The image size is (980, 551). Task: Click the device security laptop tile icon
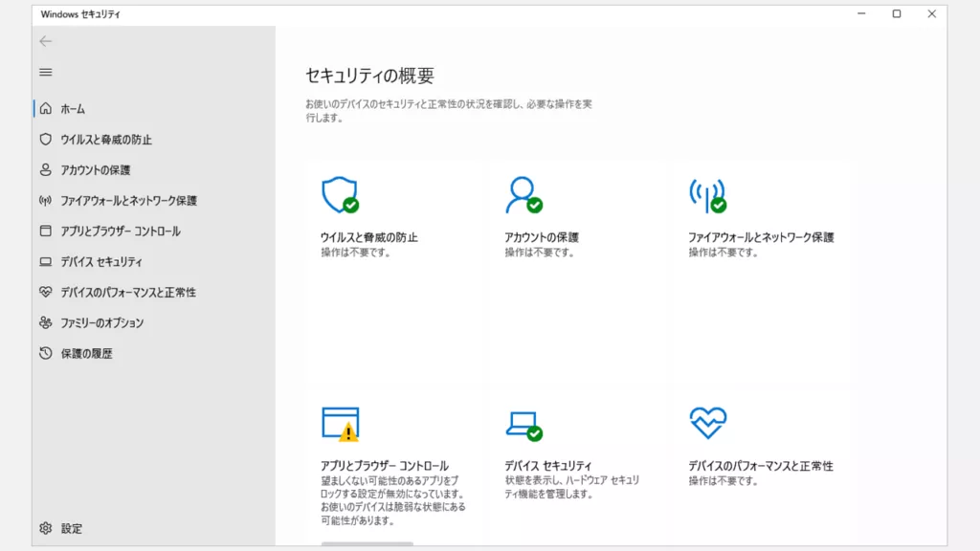click(523, 424)
